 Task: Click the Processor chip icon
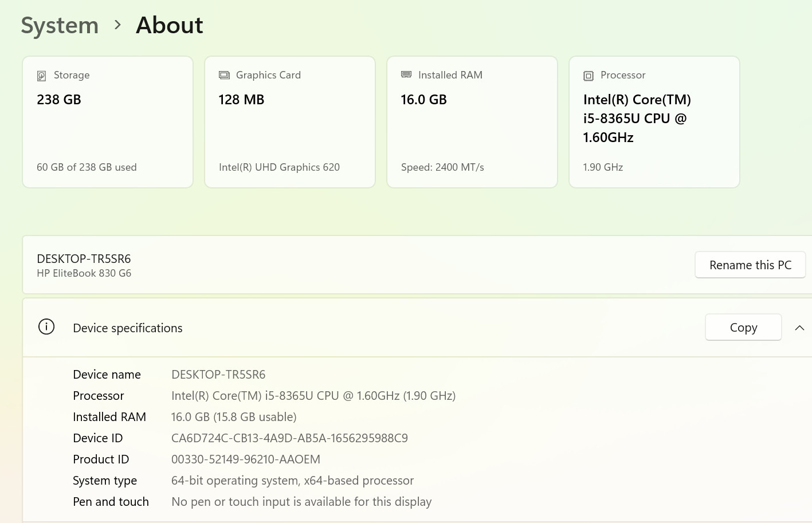pos(589,76)
